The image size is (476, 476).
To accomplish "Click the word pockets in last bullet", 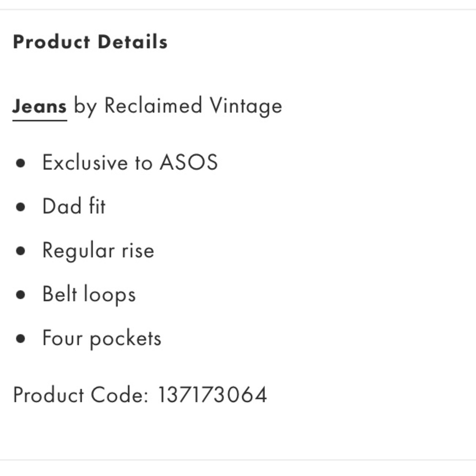I will click(126, 339).
